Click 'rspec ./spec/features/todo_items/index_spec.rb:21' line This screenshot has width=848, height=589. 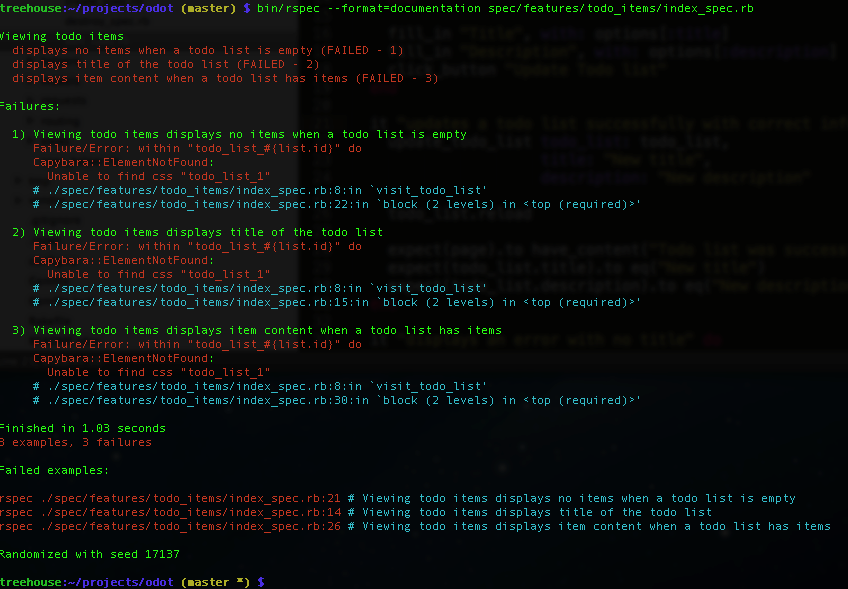pyautogui.click(x=398, y=498)
